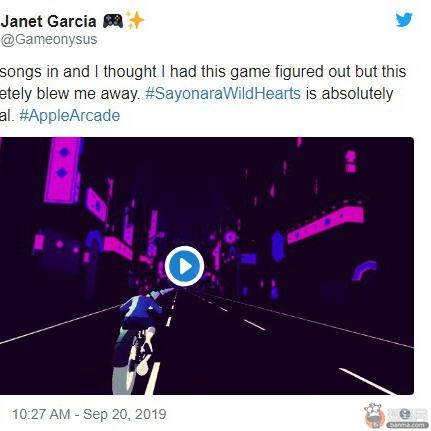Image resolution: width=431 pixels, height=431 pixels.
Task: Click the curved blue arrow sign in video
Action: point(365,269)
